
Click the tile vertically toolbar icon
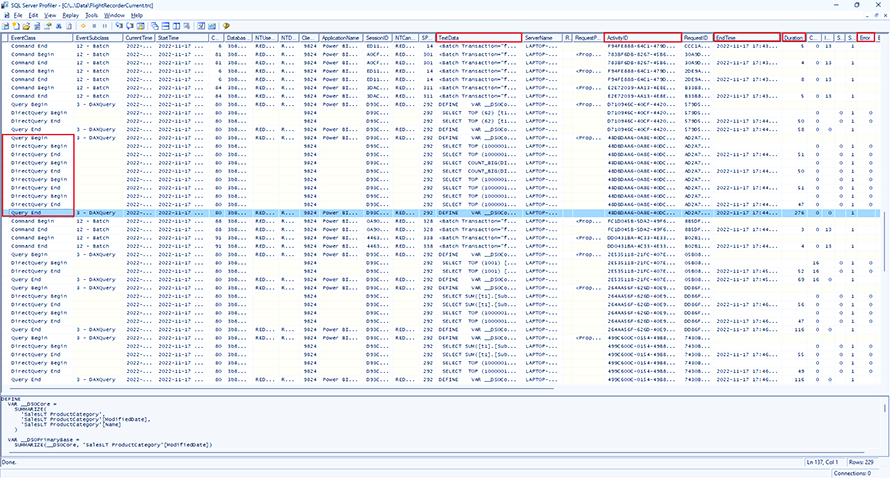[x=176, y=26]
